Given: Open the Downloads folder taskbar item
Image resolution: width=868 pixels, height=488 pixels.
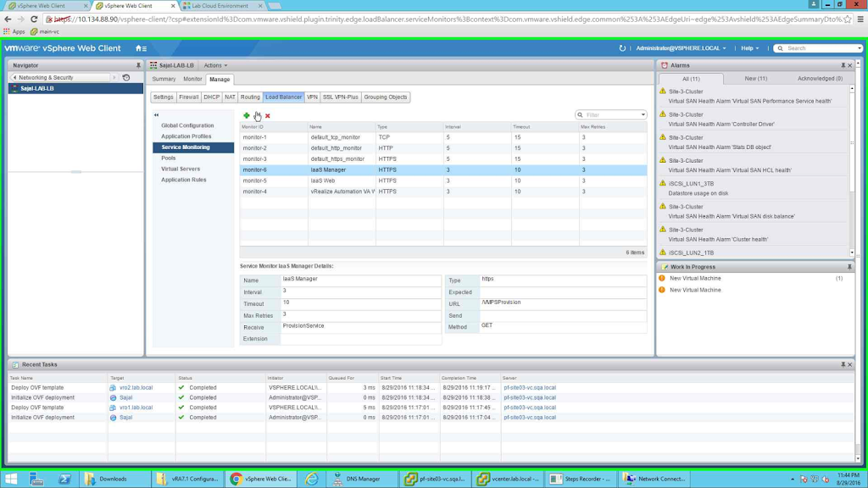Looking at the screenshot, I should click(x=114, y=480).
